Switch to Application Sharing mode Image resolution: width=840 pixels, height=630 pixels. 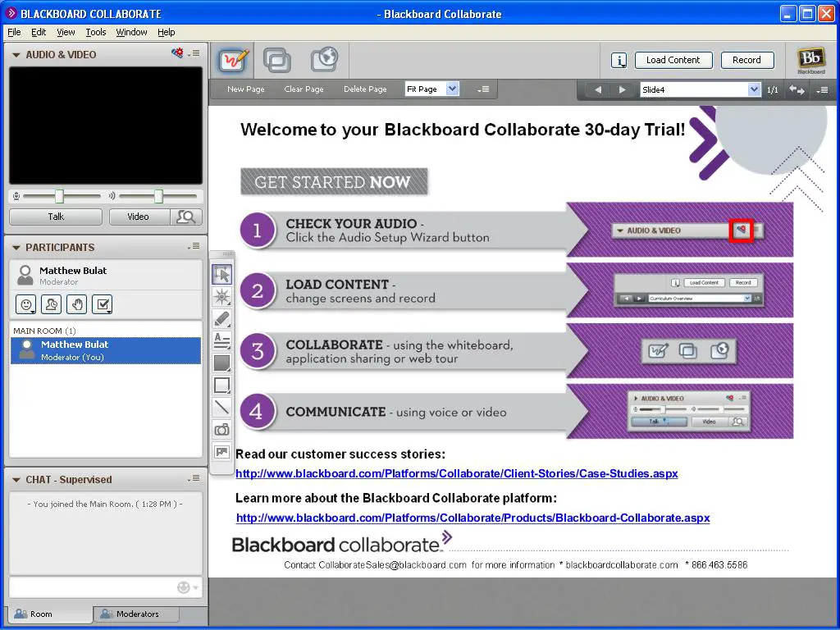tap(277, 59)
